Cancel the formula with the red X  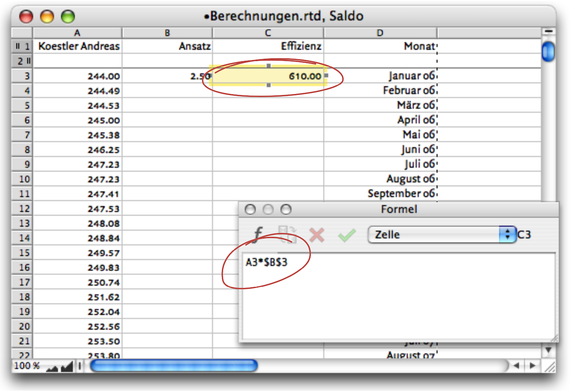click(316, 235)
